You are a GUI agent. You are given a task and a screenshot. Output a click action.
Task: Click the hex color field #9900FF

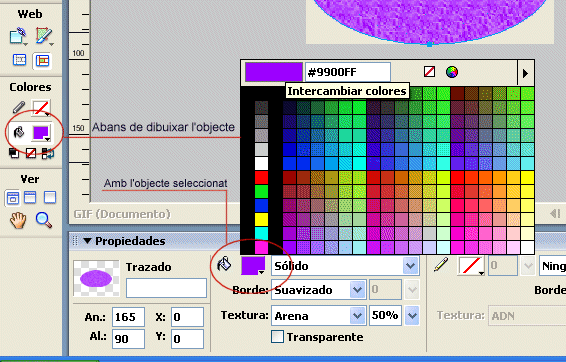pyautogui.click(x=348, y=72)
